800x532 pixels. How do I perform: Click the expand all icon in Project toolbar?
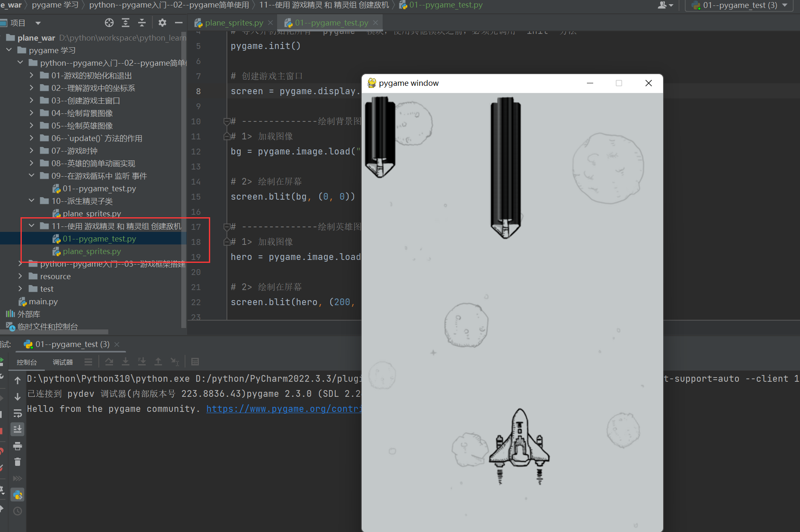(x=126, y=23)
